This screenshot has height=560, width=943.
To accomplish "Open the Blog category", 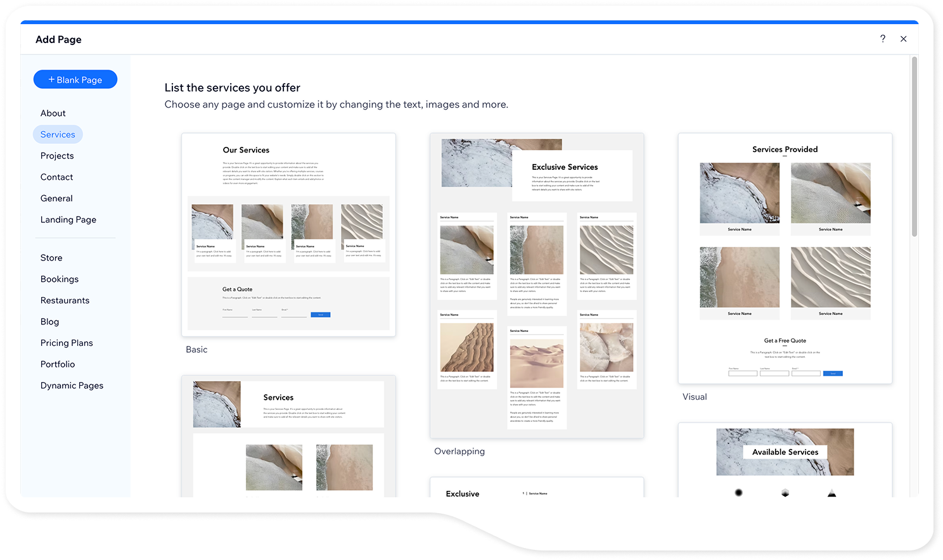I will point(49,322).
